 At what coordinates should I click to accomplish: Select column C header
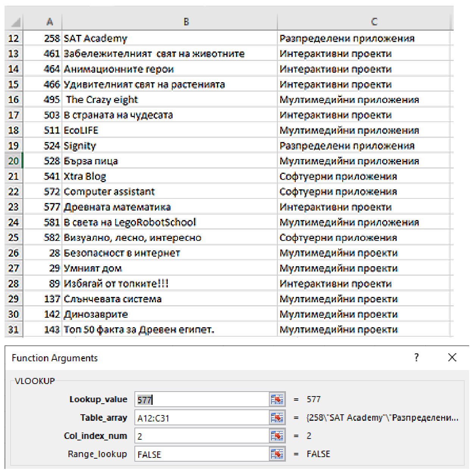pos(365,22)
